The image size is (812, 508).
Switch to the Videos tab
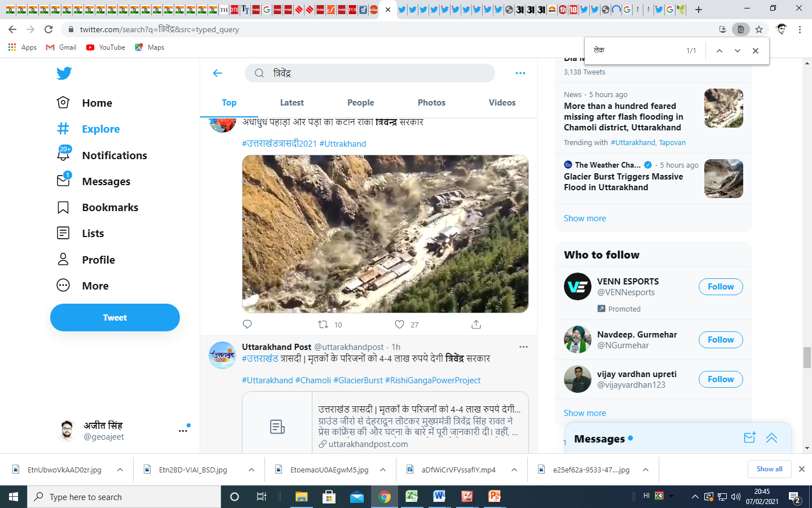click(x=502, y=102)
